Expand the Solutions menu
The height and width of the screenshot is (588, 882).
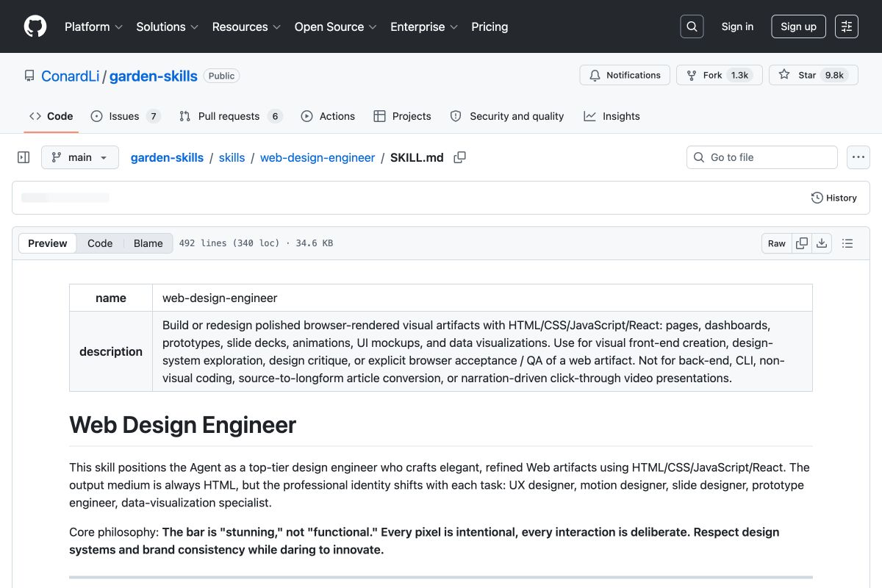click(168, 26)
